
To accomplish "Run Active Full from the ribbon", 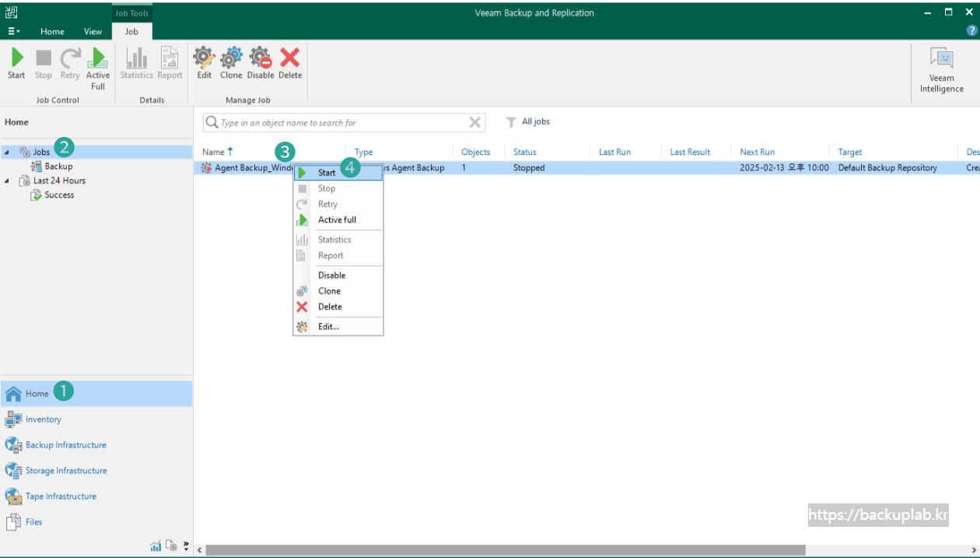I will coord(98,68).
